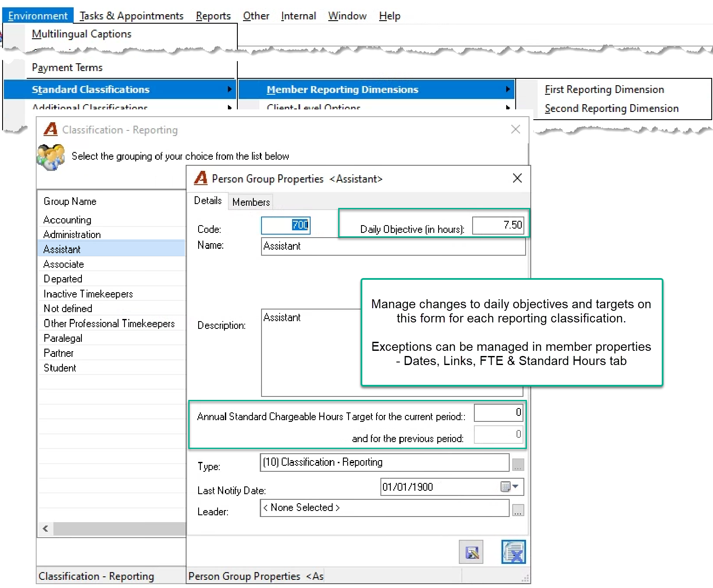The width and height of the screenshot is (713, 588).
Task: Select Partner in group list
Action: pyautogui.click(x=111, y=353)
